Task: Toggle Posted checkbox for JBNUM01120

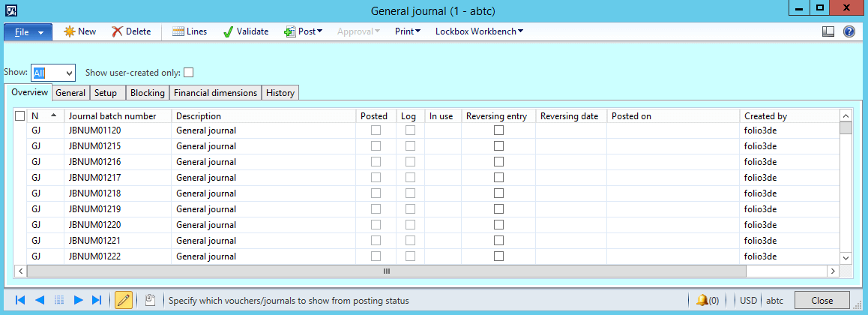Action: pos(376,130)
